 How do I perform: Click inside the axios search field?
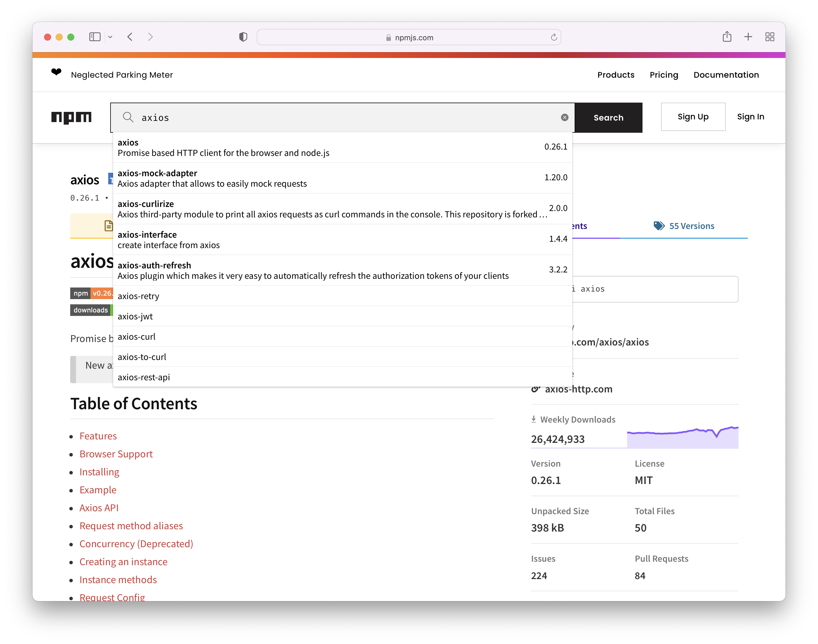tap(340, 118)
